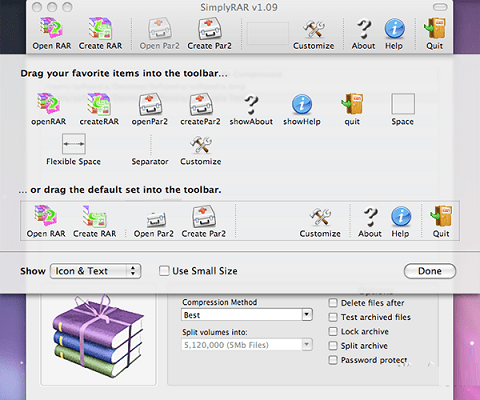Click Customize in the top toolbar

[x=313, y=35]
